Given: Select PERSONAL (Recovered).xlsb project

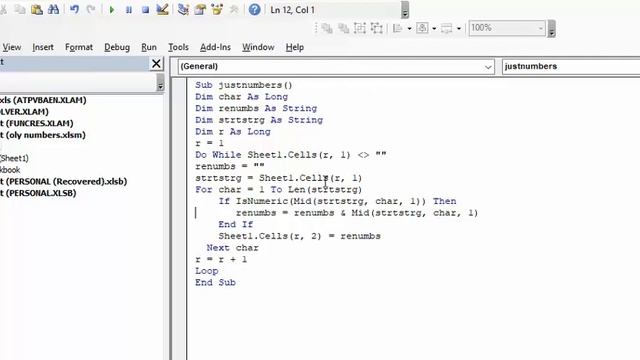Looking at the screenshot, I should coord(63,181).
